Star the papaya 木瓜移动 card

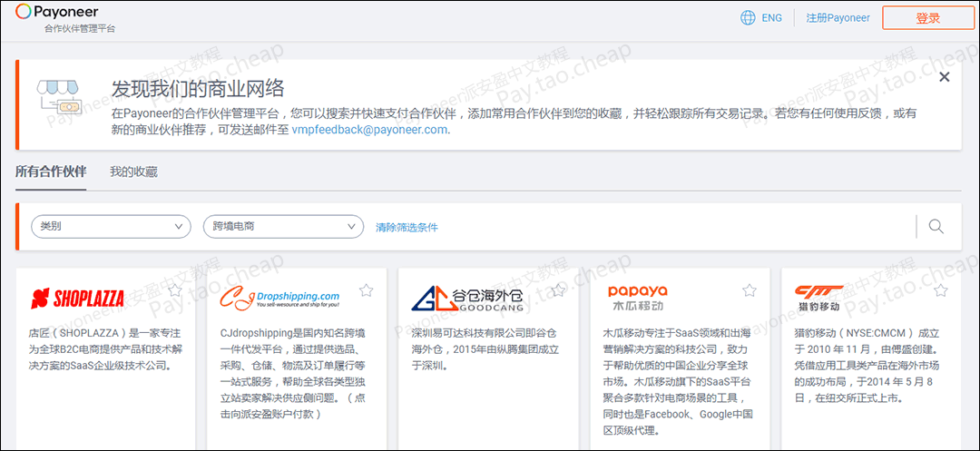tap(750, 289)
